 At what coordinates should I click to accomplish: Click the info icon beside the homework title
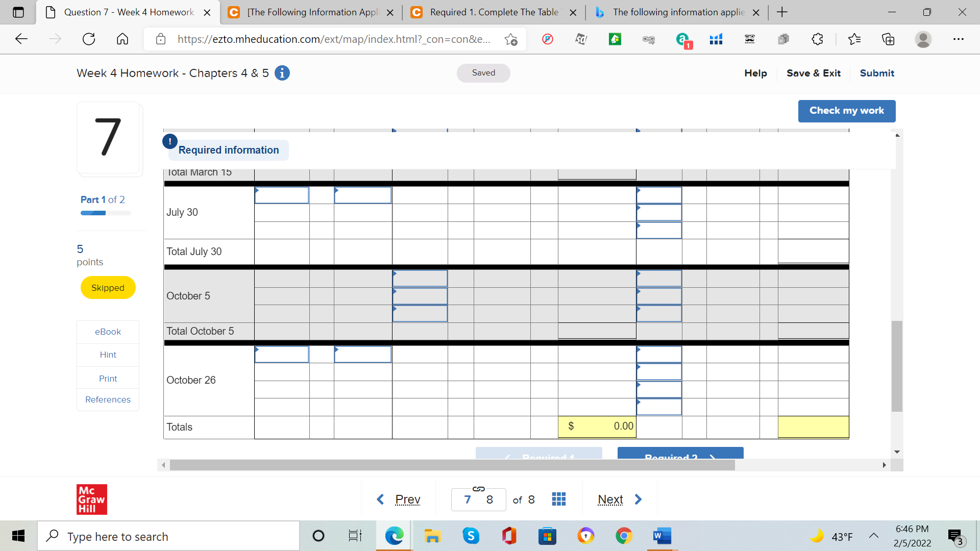(x=281, y=73)
